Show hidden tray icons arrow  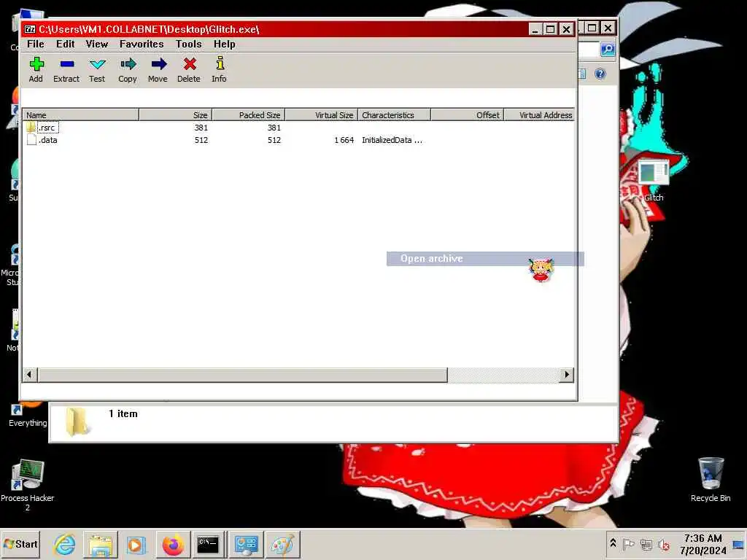click(x=613, y=543)
